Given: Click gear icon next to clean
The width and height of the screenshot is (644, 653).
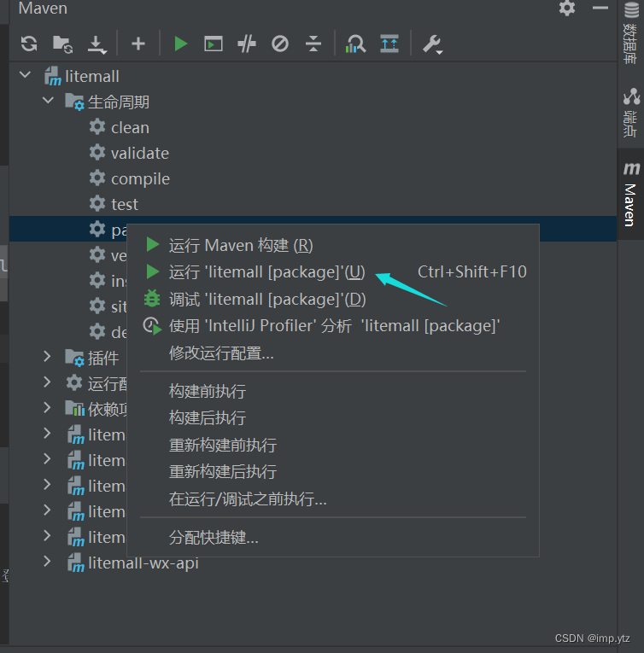Looking at the screenshot, I should tap(97, 127).
